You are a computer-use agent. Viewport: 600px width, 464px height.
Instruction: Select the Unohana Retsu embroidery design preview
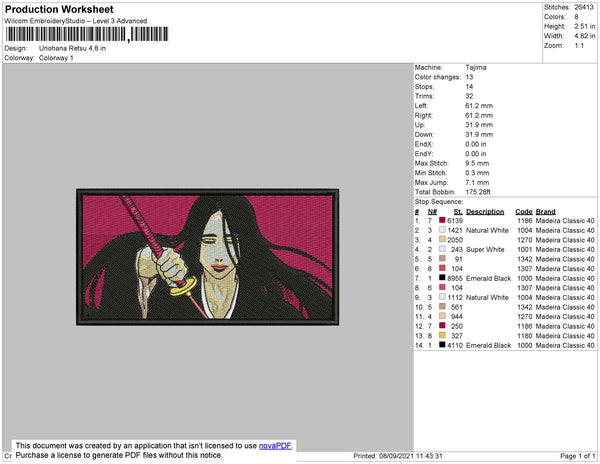(207, 257)
